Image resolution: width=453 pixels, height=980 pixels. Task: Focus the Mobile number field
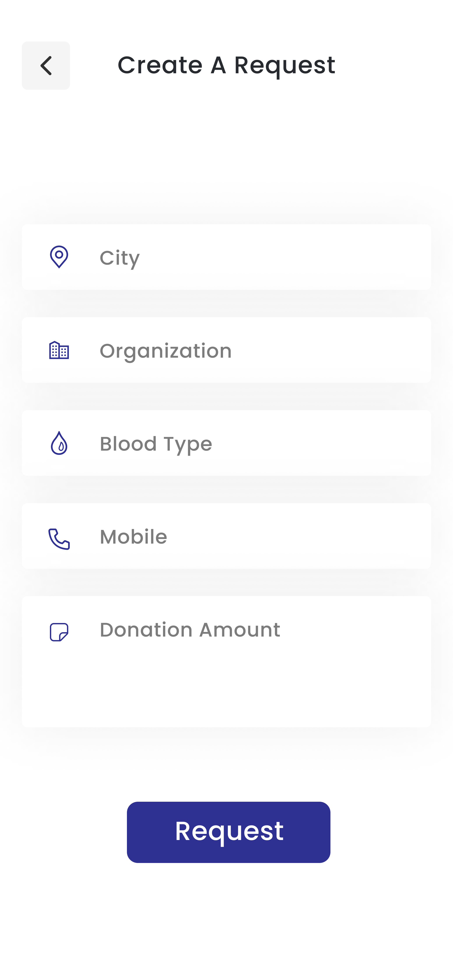[x=226, y=536]
